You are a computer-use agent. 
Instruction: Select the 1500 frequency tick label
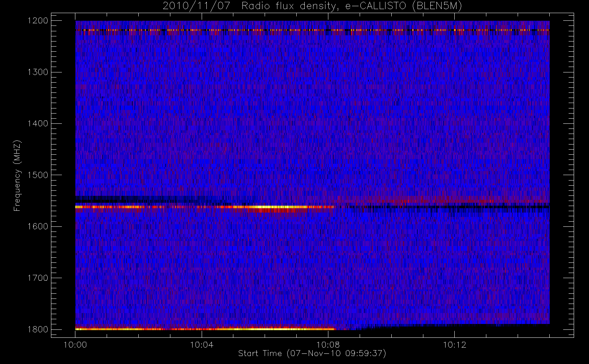tap(37, 175)
